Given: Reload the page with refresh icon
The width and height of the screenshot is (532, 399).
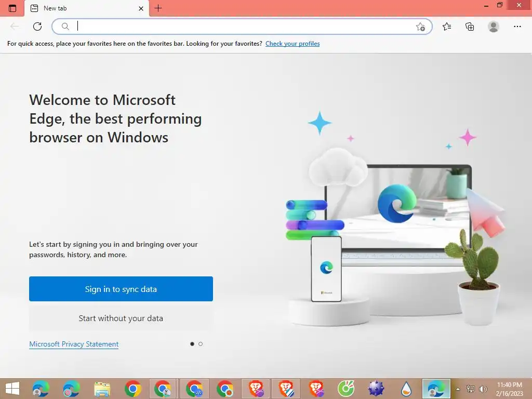Looking at the screenshot, I should (x=37, y=26).
